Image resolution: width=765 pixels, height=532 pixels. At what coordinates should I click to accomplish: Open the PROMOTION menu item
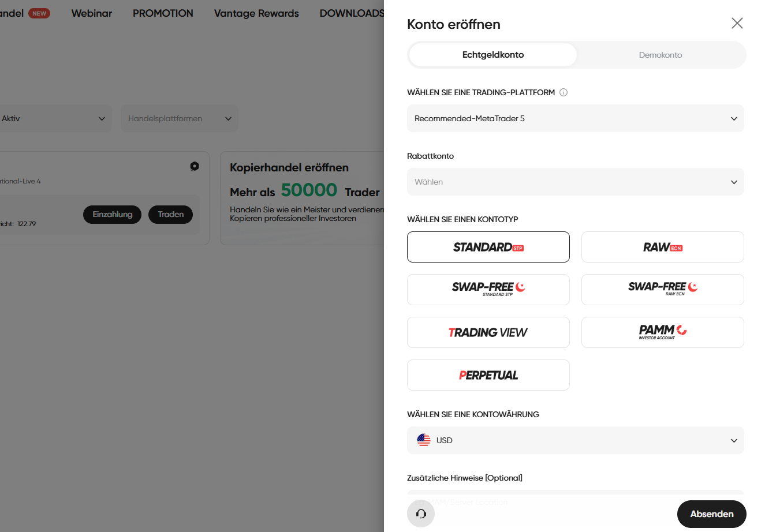(163, 13)
